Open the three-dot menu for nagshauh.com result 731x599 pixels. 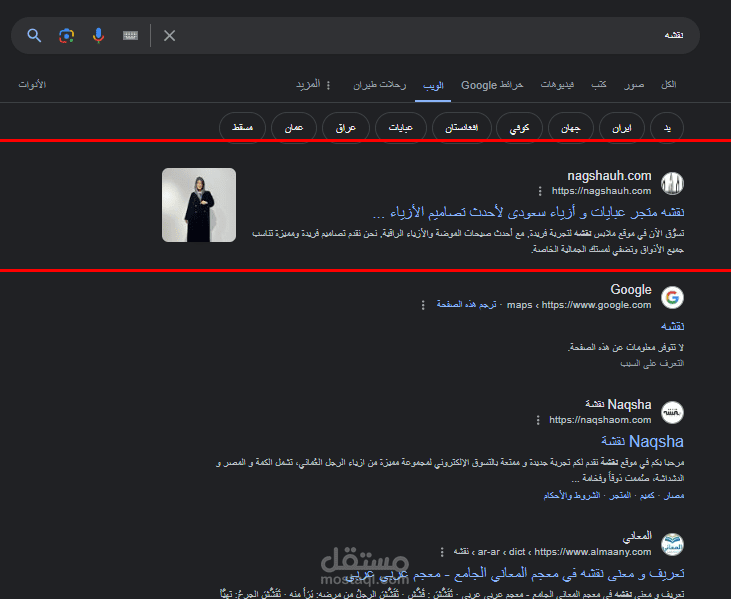540,191
